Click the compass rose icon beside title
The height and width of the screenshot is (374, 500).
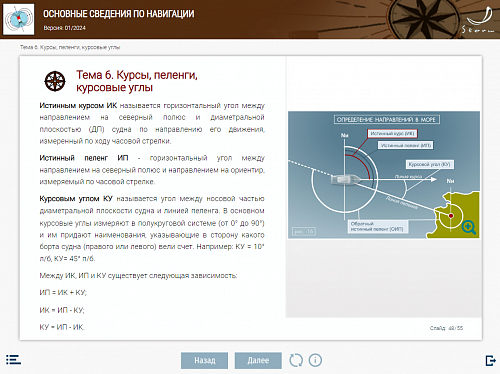55,81
